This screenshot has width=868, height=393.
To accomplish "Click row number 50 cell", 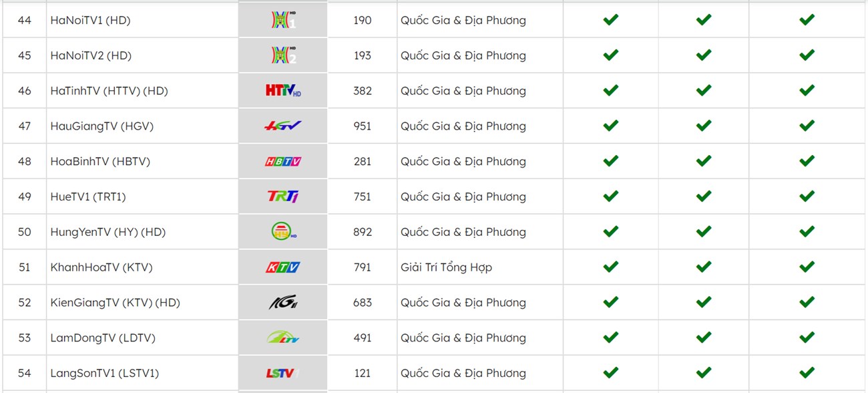I will pos(25,232).
